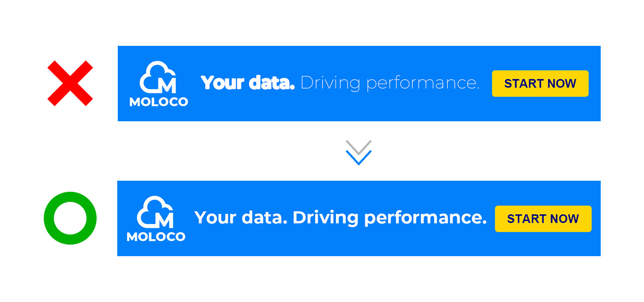
Task: Click the bold "performance." word in the bottom banner
Action: coord(425,218)
